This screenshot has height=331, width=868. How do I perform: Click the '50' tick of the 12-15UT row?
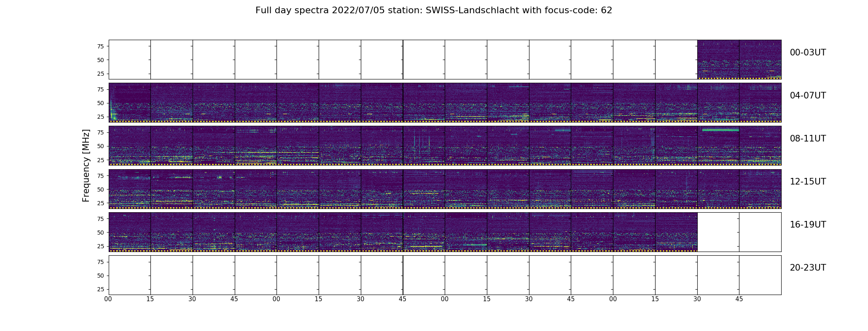click(x=100, y=189)
